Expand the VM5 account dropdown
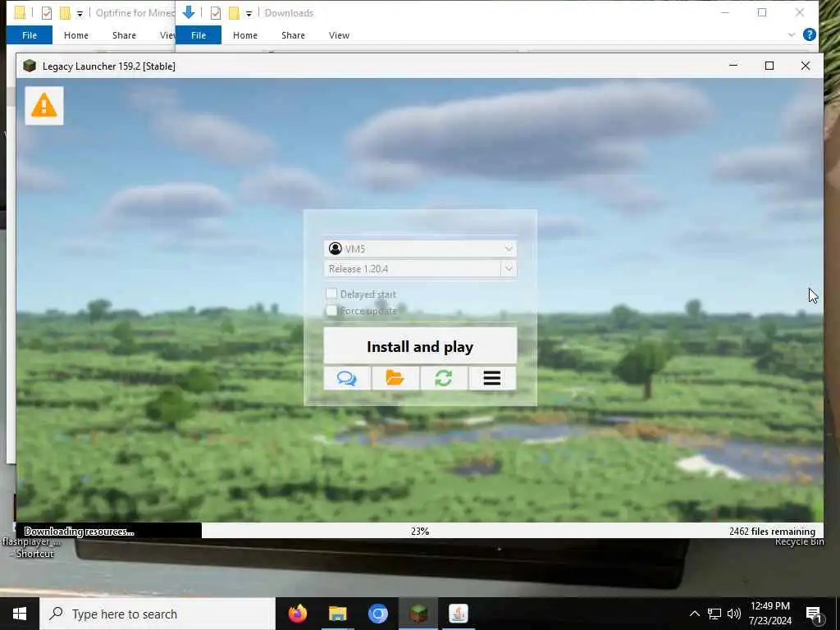Screen dimensions: 840x630 [x=509, y=248]
